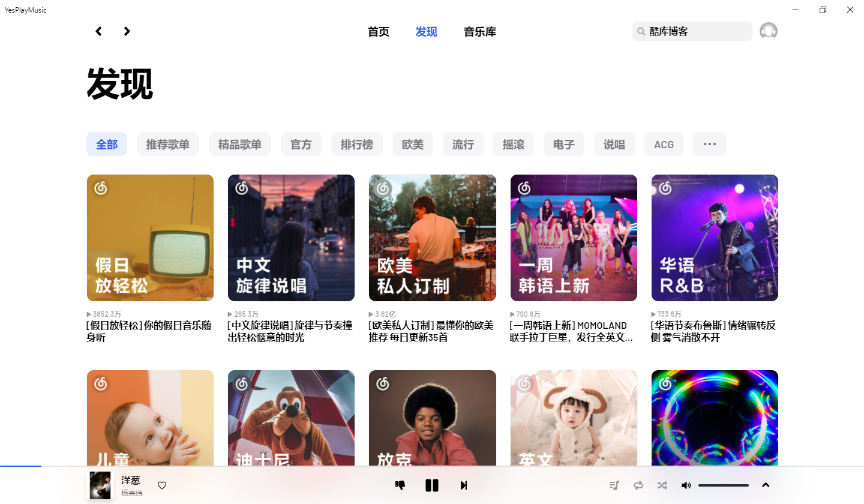Focus the search field 酷库博客
Viewport: 864px width, 504px height.
point(692,31)
